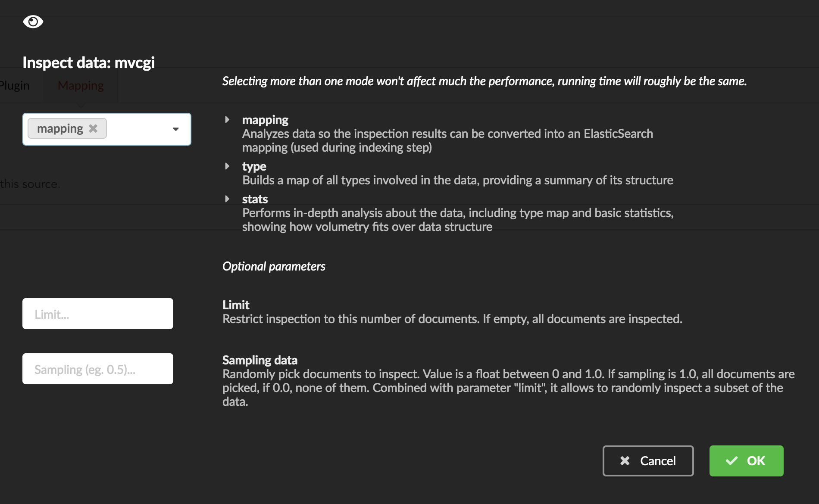Click the mapping mode title
Screen dimensions: 819x504
pos(265,120)
